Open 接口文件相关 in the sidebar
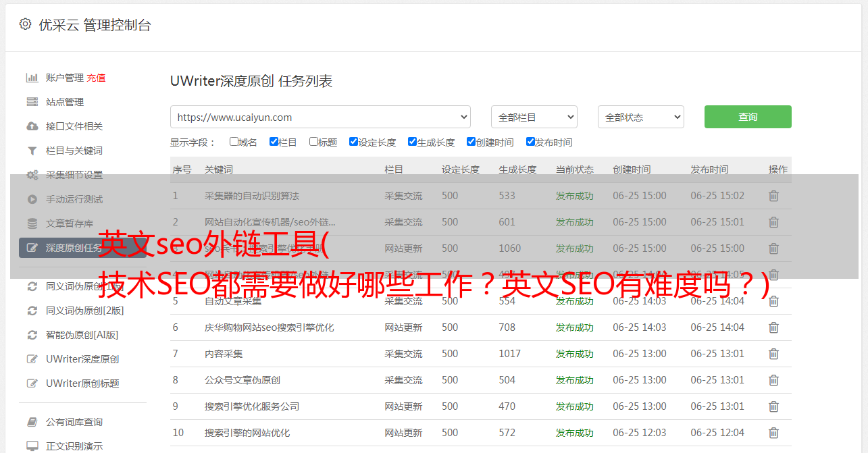 (74, 126)
